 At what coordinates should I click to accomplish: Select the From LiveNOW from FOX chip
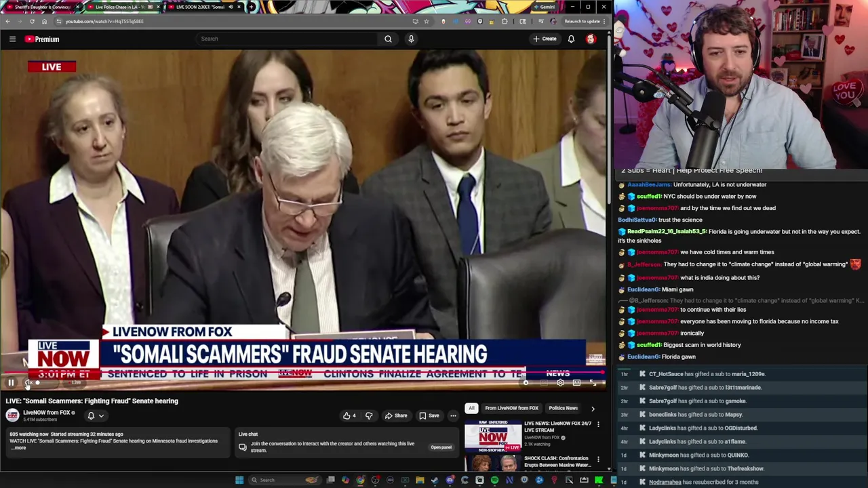511,408
